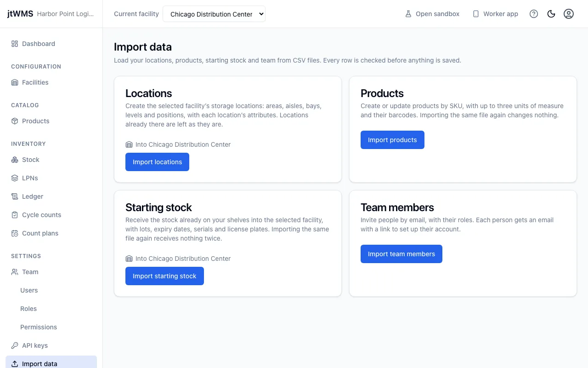Click the Stock cubes icon
Image resolution: width=588 pixels, height=368 pixels.
click(15, 160)
